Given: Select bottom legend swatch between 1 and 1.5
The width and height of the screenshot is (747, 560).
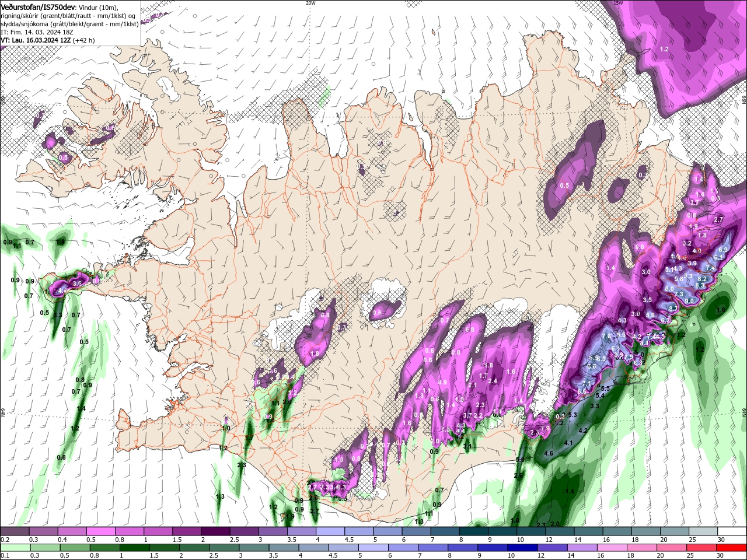Looking at the screenshot, I should [x=135, y=547].
